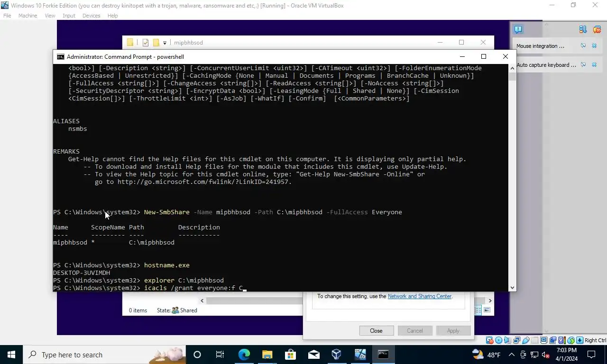The width and height of the screenshot is (607, 364).
Task: Expand the quick access toolbar dropdown in mipbhbsod window
Action: (x=165, y=43)
